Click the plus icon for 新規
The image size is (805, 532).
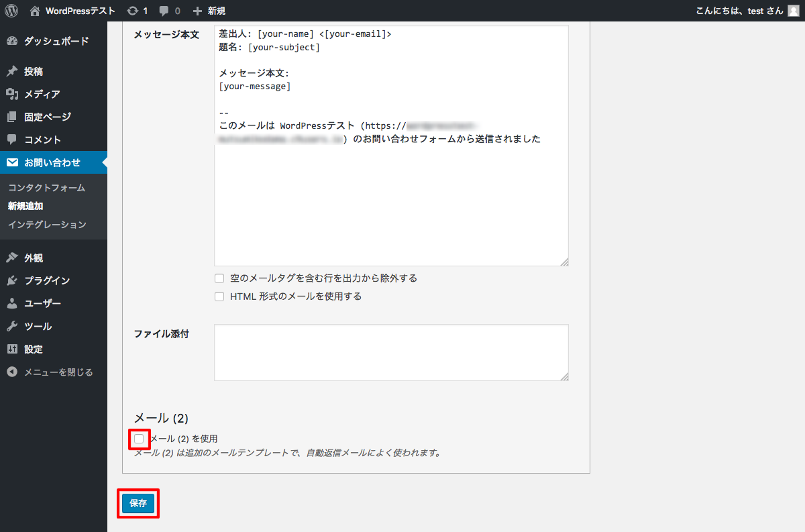coord(197,11)
